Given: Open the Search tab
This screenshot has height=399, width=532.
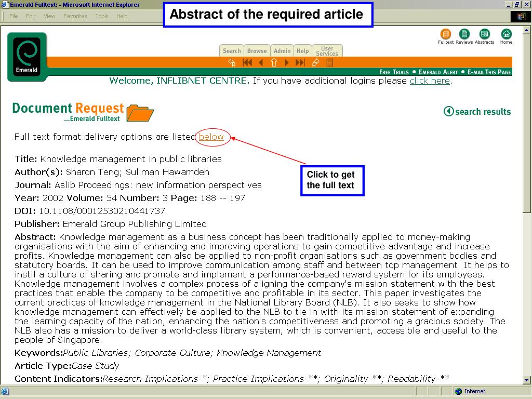Looking at the screenshot, I should pyautogui.click(x=232, y=50).
